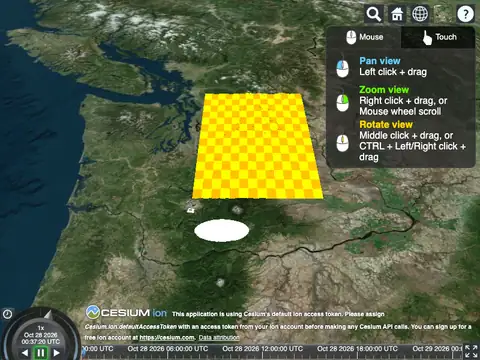Click the 1x speed label
This screenshot has width=480, height=360.
coord(41,328)
